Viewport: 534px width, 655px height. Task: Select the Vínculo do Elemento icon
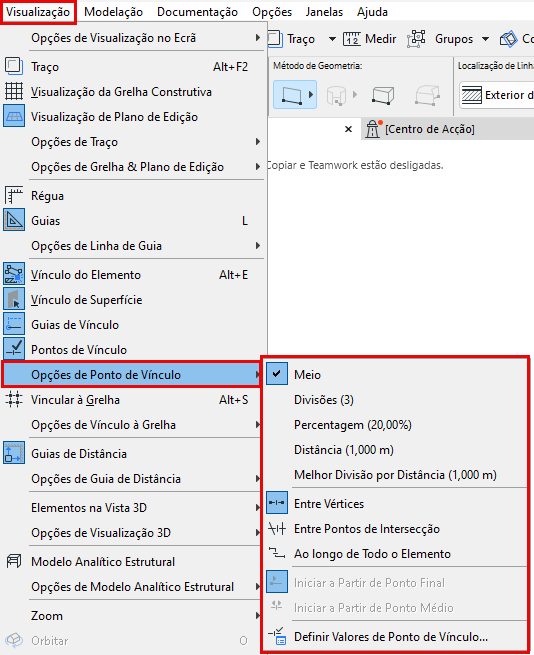coord(14,274)
